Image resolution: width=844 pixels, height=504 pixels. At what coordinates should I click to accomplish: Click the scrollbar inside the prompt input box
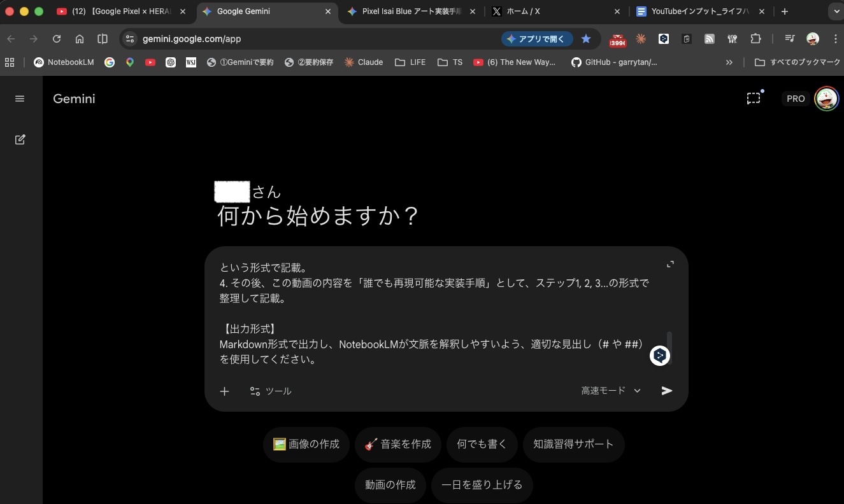click(x=669, y=347)
